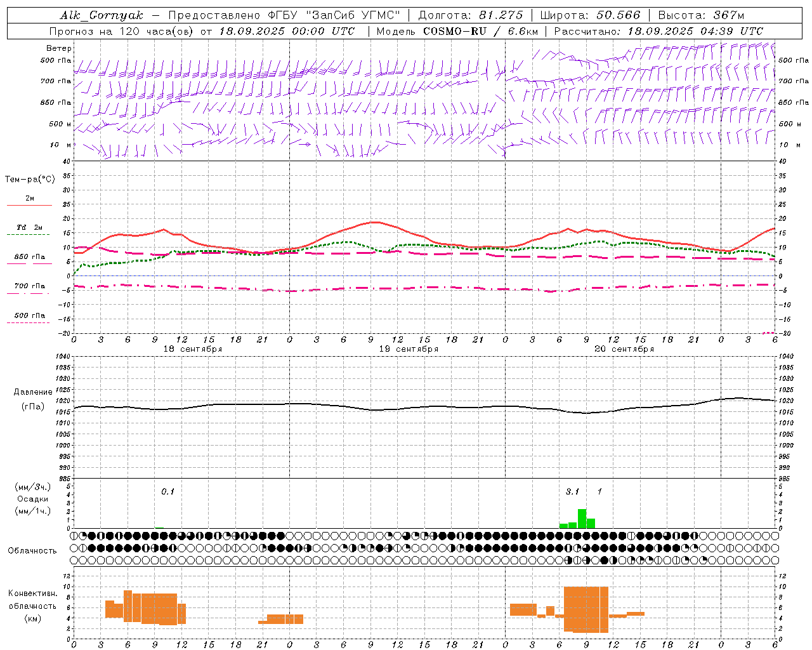
Task: Click the Долгота: 81.275 header field
Action: pos(471,15)
